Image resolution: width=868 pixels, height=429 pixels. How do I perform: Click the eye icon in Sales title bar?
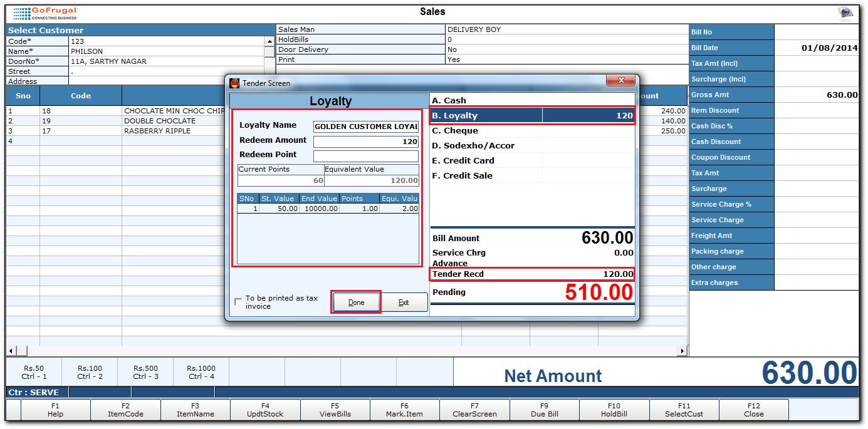[x=846, y=13]
